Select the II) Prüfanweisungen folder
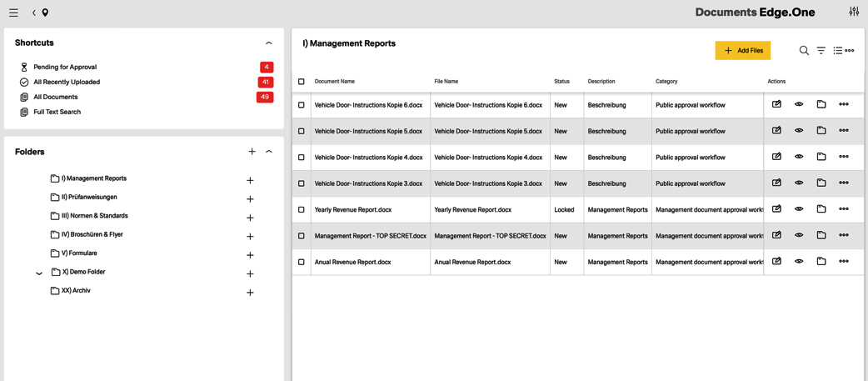This screenshot has height=381, width=868. (88, 198)
